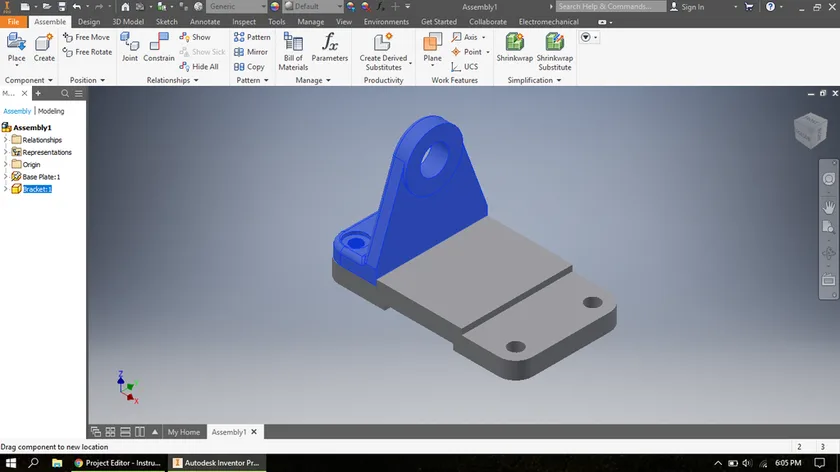Activate the Free Rotate tool
Screen dimensions: 840x472
click(87, 52)
